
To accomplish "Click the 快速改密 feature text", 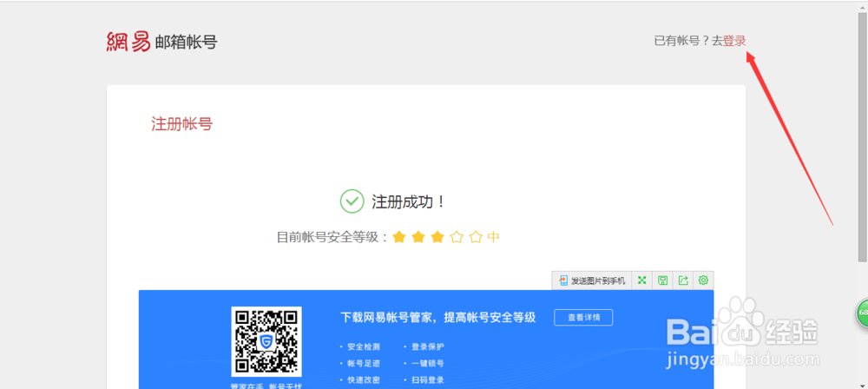I will point(364,380).
